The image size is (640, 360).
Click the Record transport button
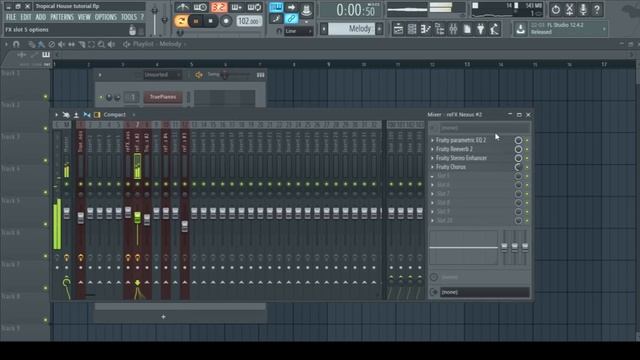226,21
